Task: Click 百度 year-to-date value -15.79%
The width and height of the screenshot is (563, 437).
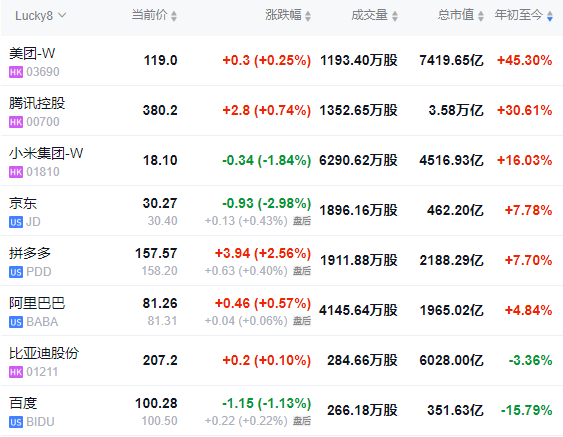Action: pyautogui.click(x=526, y=410)
